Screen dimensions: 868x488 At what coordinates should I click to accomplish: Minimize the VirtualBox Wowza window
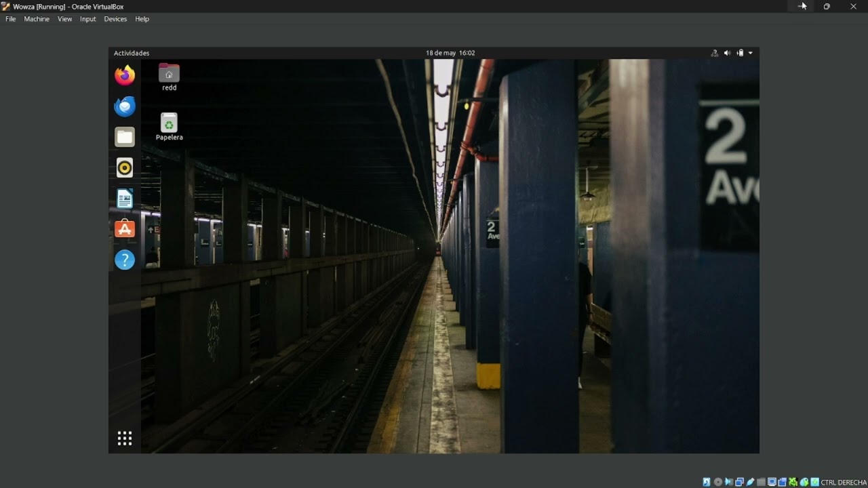point(801,6)
